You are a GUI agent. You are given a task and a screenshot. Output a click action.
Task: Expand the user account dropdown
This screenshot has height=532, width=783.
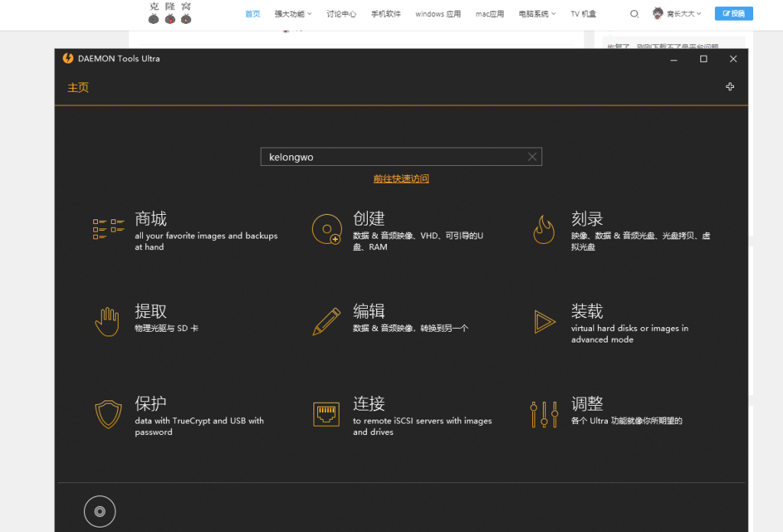click(684, 14)
